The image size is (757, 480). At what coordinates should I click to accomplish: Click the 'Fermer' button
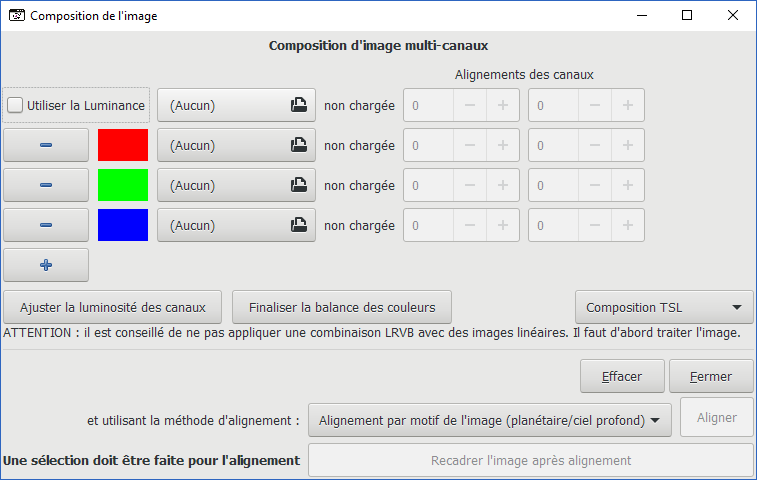tap(711, 377)
